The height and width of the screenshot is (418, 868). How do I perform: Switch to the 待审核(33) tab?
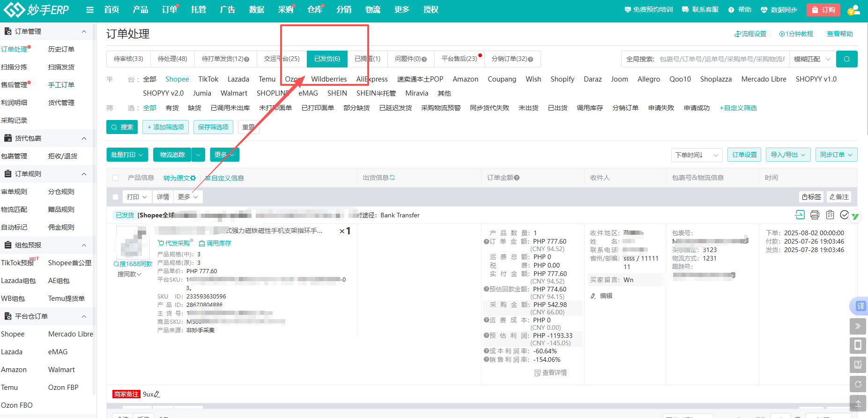point(128,59)
